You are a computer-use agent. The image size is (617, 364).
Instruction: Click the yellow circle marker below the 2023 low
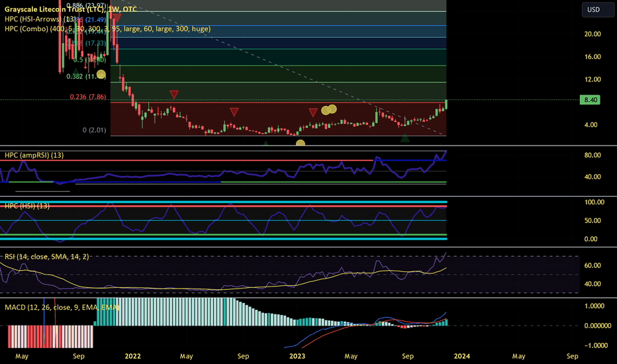301,143
